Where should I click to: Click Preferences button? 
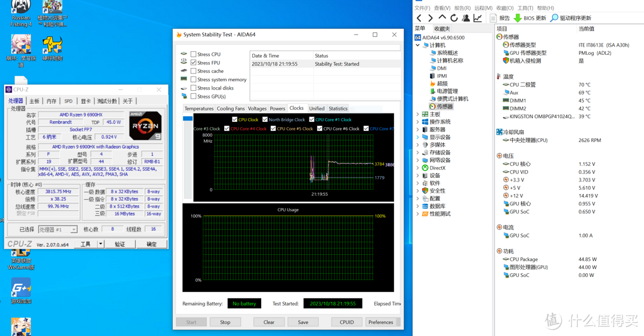click(380, 322)
